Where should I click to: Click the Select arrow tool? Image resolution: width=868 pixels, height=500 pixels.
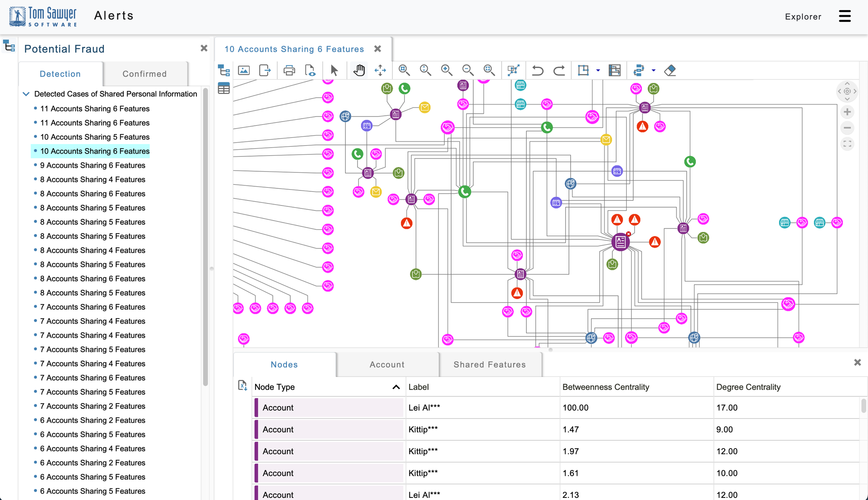pos(334,70)
